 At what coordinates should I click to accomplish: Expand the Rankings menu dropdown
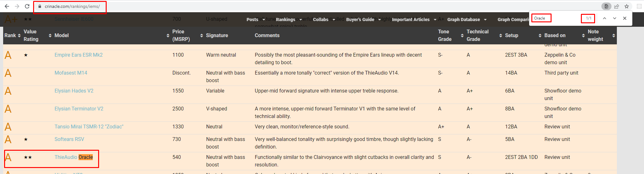(x=289, y=20)
